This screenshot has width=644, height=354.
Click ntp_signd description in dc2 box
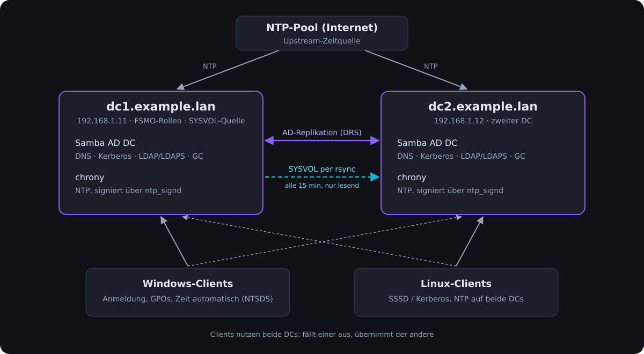(x=450, y=191)
